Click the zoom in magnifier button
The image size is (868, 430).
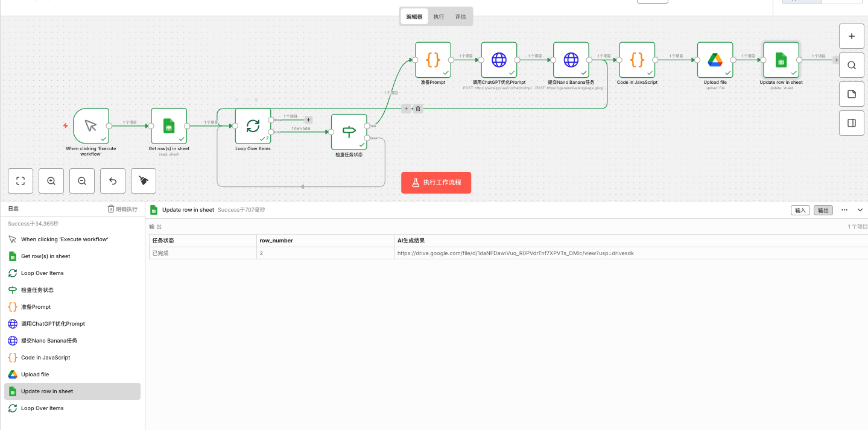51,180
